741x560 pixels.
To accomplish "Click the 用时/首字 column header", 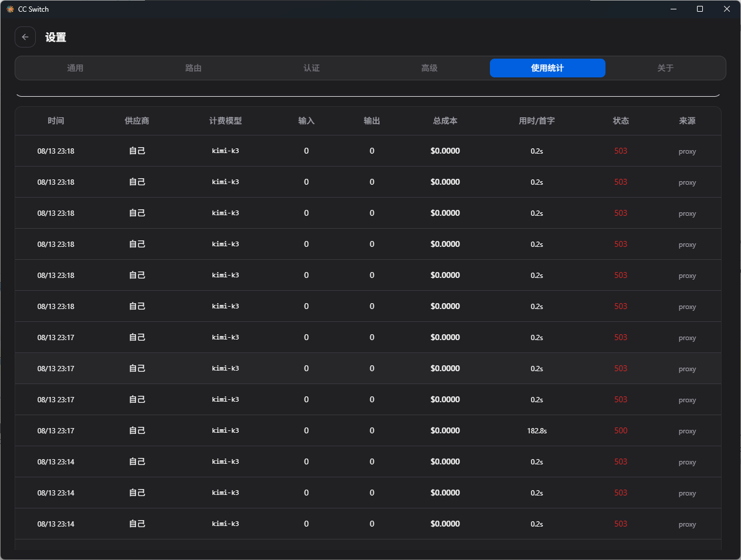I will pos(537,121).
